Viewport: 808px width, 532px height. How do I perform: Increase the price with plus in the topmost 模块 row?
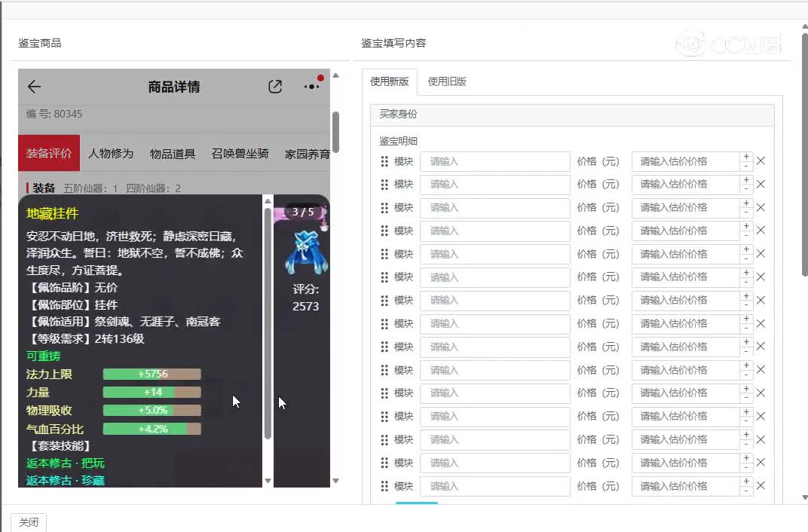pyautogui.click(x=746, y=157)
